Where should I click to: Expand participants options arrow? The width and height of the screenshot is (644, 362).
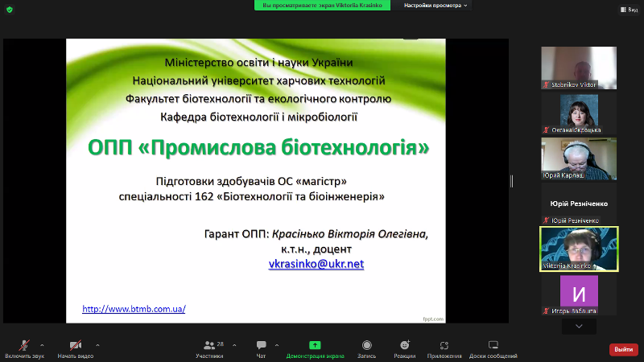[x=234, y=346]
